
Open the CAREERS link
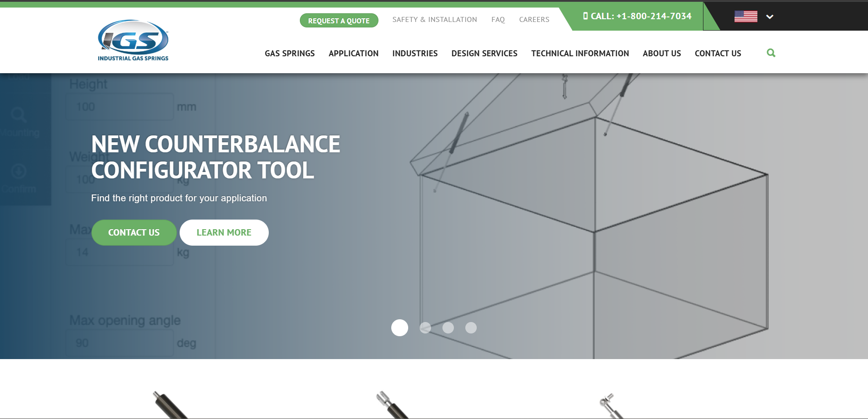tap(534, 20)
